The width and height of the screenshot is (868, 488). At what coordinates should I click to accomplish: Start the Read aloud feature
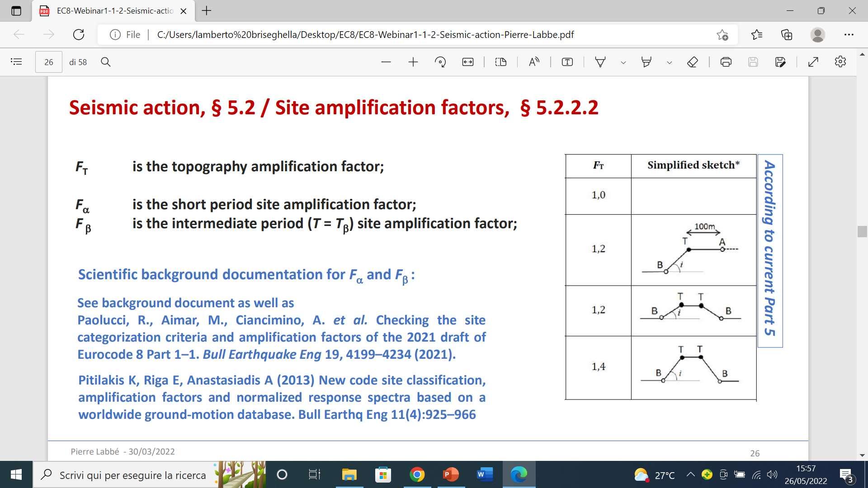pos(534,62)
